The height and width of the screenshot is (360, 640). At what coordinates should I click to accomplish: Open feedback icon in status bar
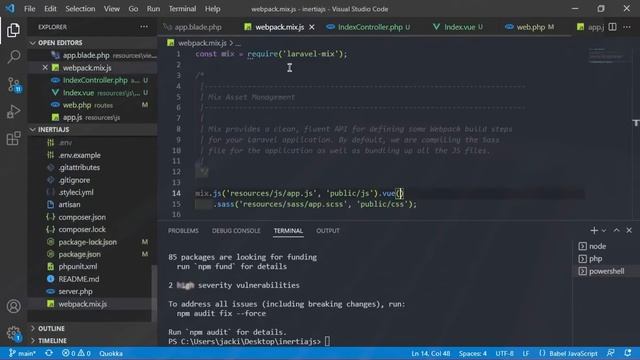611,353
